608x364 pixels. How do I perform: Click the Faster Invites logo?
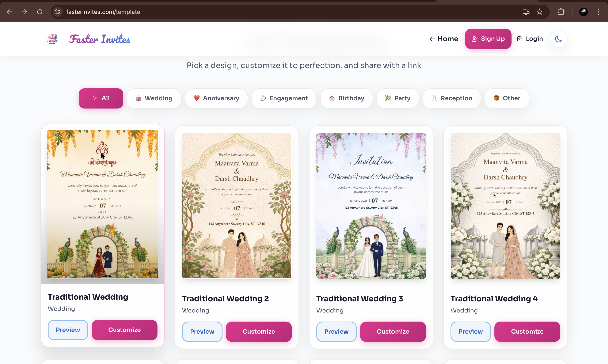pos(52,38)
